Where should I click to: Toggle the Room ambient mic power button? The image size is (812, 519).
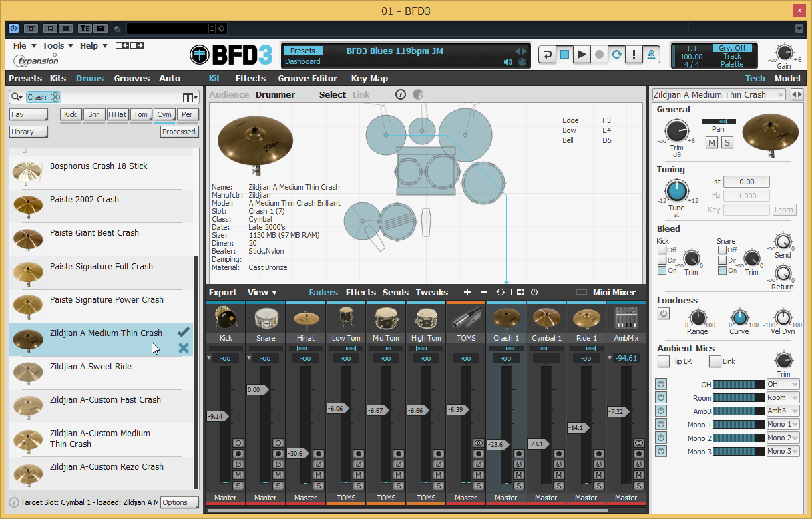(x=661, y=397)
